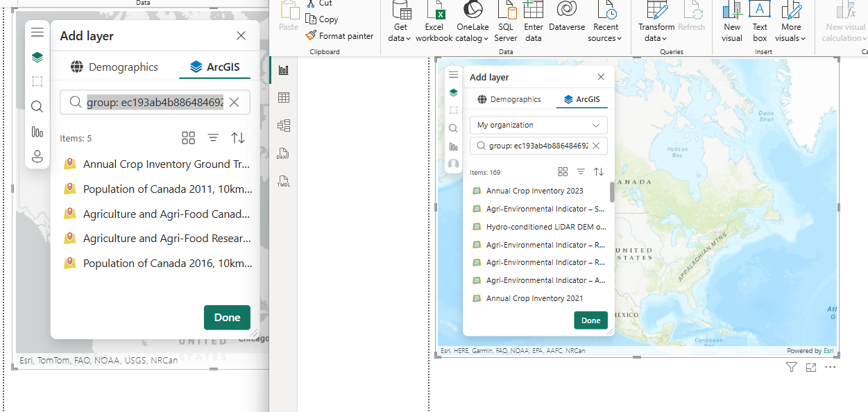Click the sort arrows icon beside Items: 169
The height and width of the screenshot is (412, 868).
(x=599, y=172)
